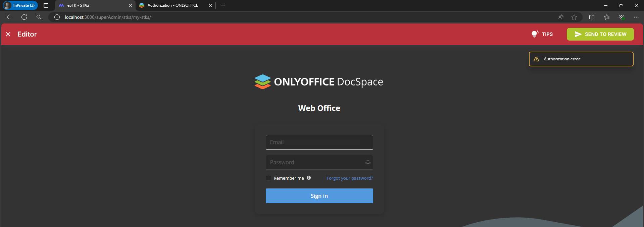Click the address bar URL
Viewport: 644px width, 227px height.
point(108,17)
